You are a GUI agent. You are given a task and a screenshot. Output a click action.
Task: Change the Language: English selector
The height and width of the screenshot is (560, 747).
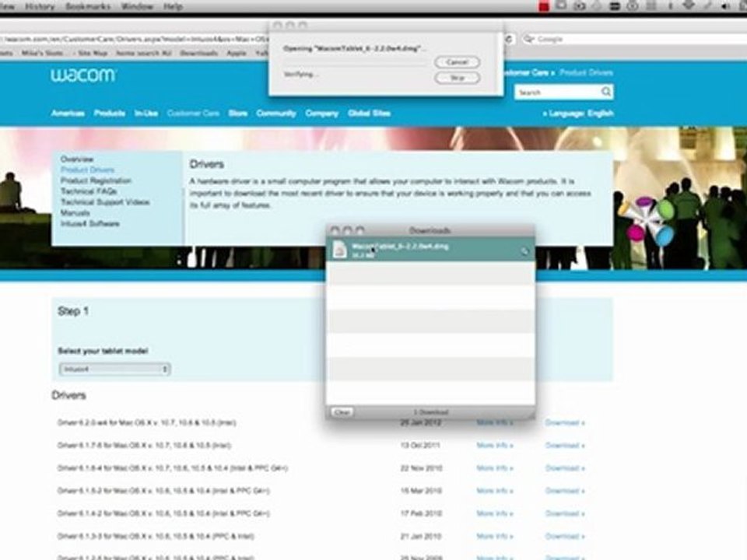click(578, 114)
